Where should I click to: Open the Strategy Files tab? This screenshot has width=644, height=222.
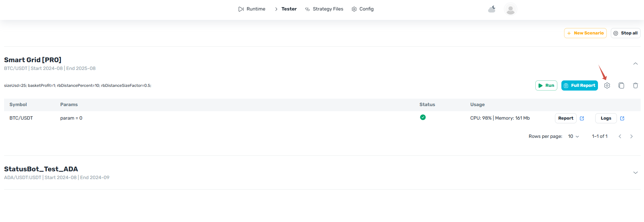(324, 9)
